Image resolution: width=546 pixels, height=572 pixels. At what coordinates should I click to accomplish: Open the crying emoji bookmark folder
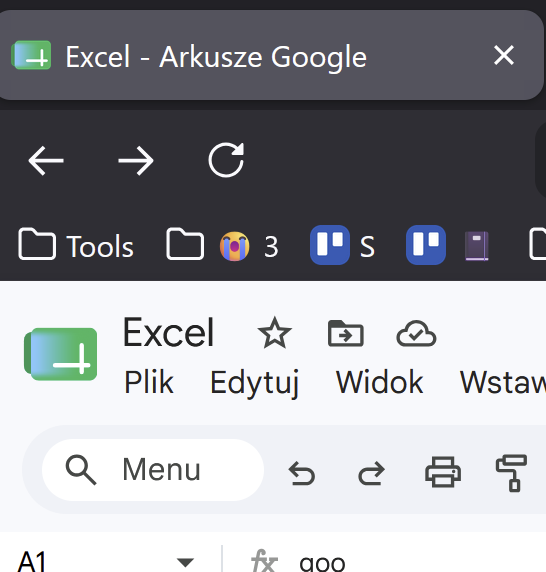(222, 246)
